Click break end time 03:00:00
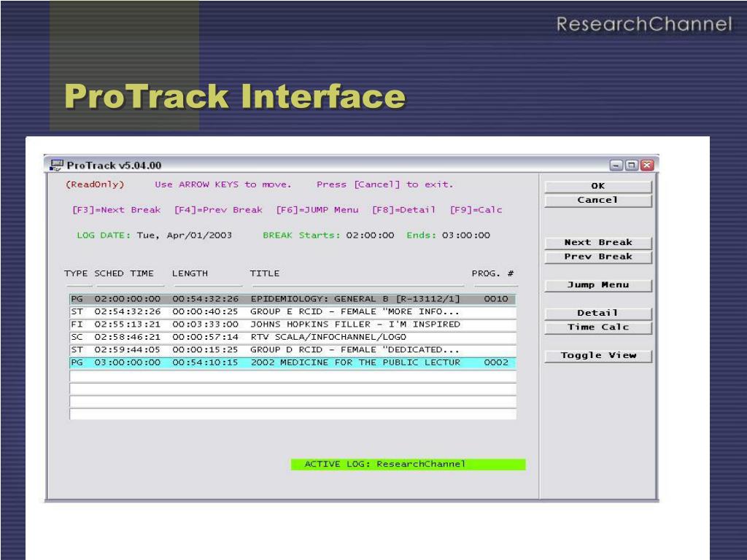 tap(466, 236)
